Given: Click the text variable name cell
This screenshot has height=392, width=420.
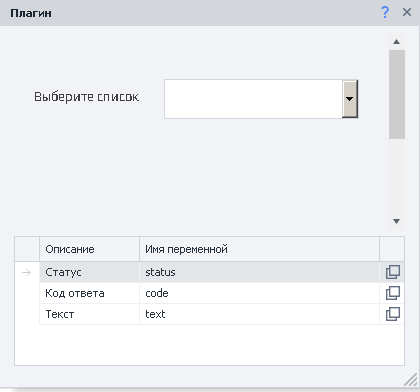Looking at the screenshot, I should click(259, 314).
